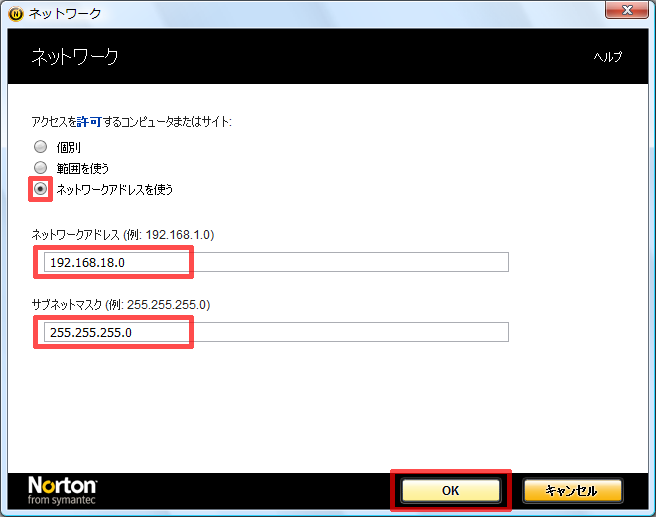The image size is (656, 517).
Task: Click the キャンセル button
Action: point(572,491)
